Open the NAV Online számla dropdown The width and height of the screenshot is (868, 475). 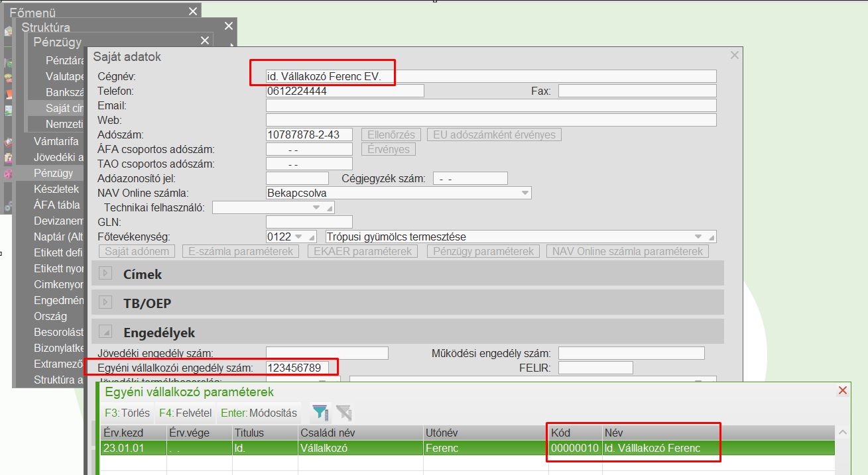point(525,193)
